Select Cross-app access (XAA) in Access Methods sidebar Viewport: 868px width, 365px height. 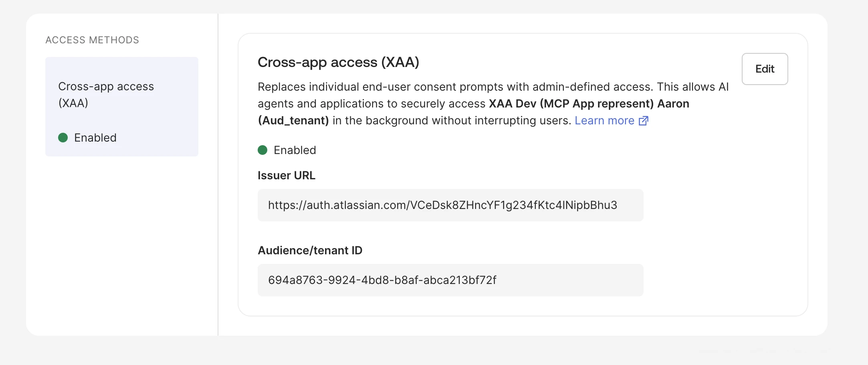click(x=122, y=107)
